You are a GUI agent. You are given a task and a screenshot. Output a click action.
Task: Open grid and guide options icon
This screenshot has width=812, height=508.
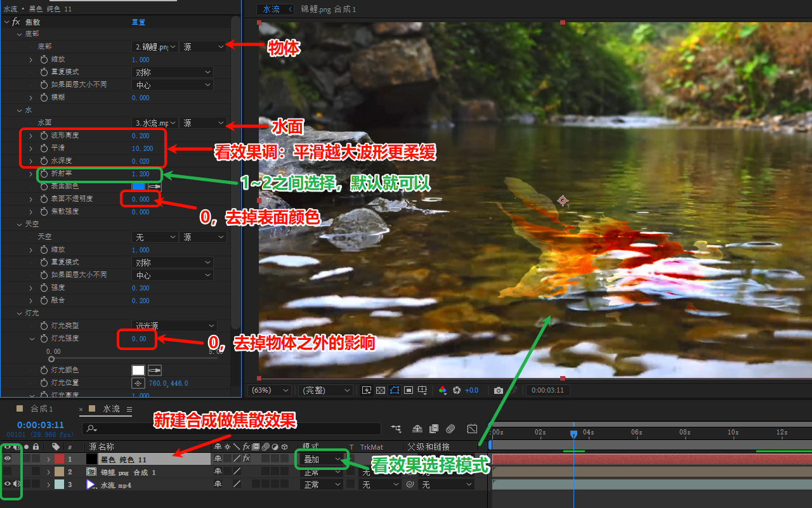pyautogui.click(x=423, y=390)
